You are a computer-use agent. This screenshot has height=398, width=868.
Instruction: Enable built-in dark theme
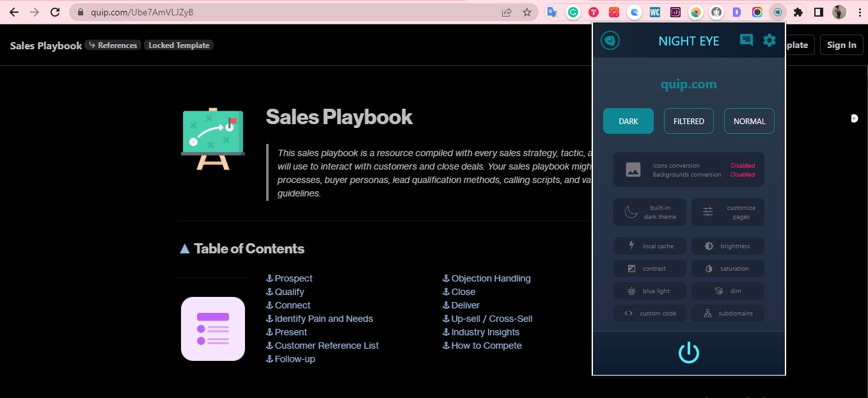(650, 212)
